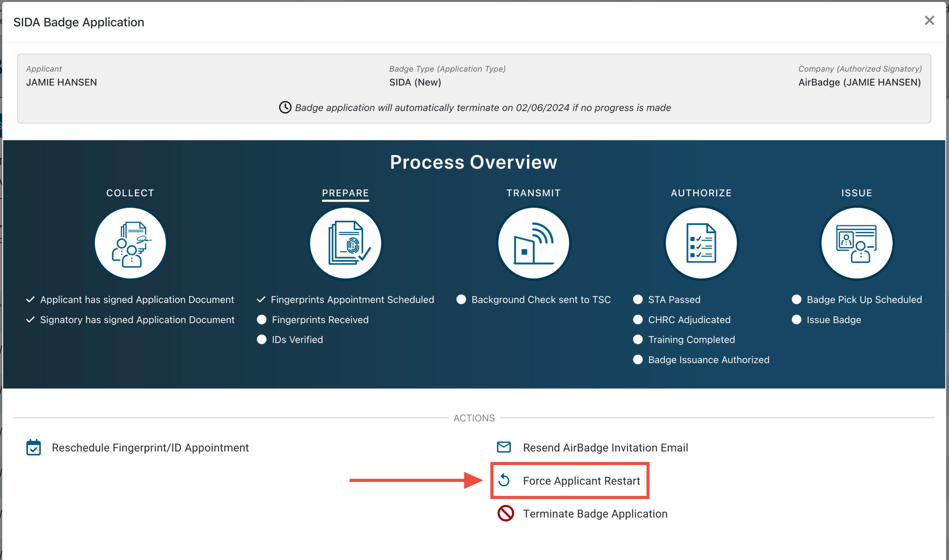Screen dimensions: 949x560
Task: Click the red prohibited Terminate icon
Action: [x=505, y=513]
